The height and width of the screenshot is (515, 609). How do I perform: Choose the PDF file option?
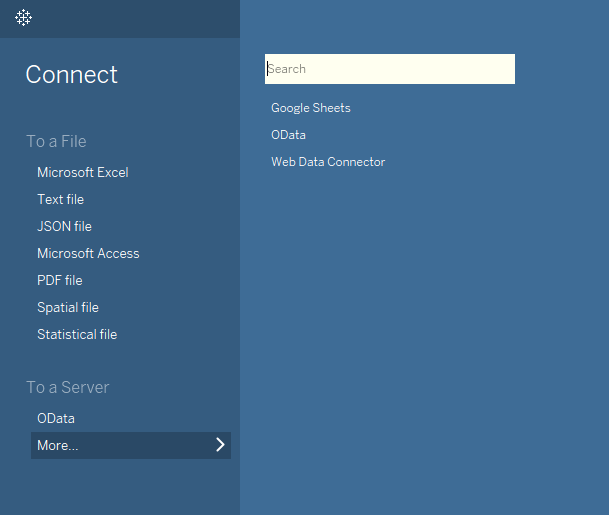pyautogui.click(x=60, y=280)
